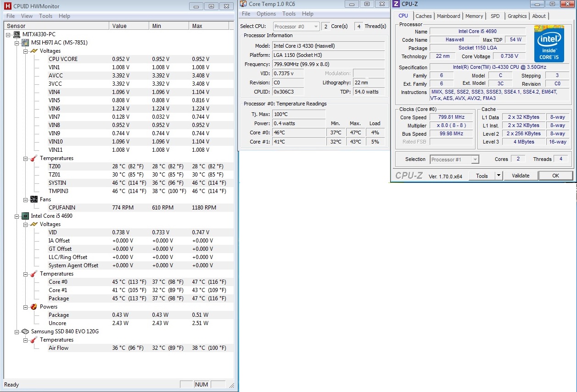Collapse the Samsung SSD 840 EVO node

coord(17,331)
